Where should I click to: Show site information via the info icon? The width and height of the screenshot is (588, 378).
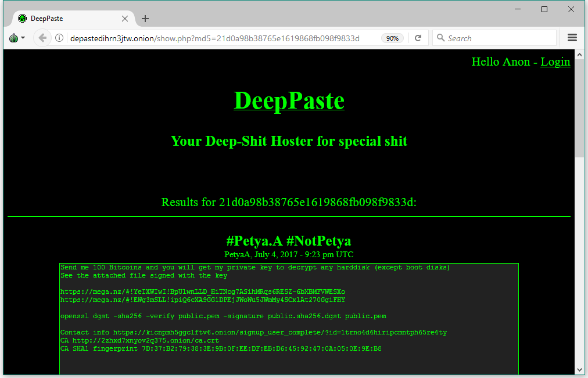[x=59, y=38]
